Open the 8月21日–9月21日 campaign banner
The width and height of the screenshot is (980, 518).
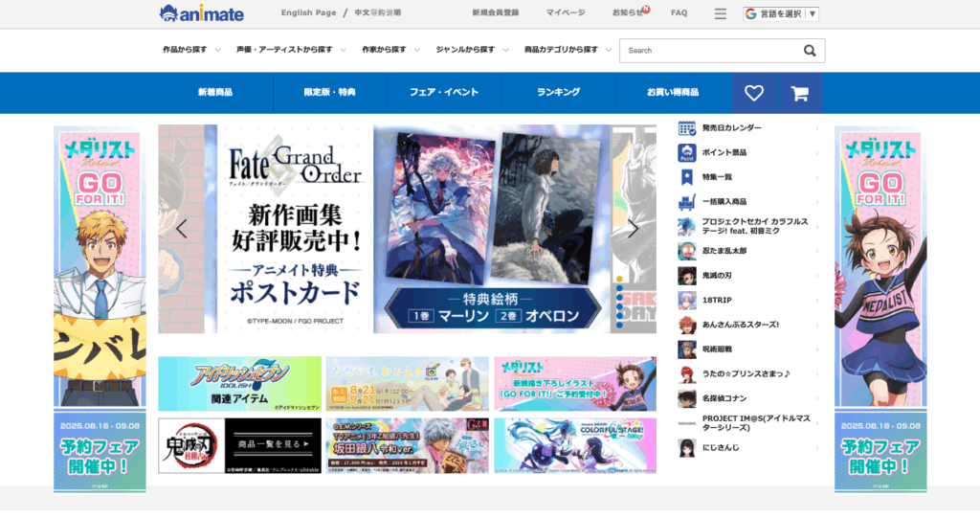click(x=408, y=384)
